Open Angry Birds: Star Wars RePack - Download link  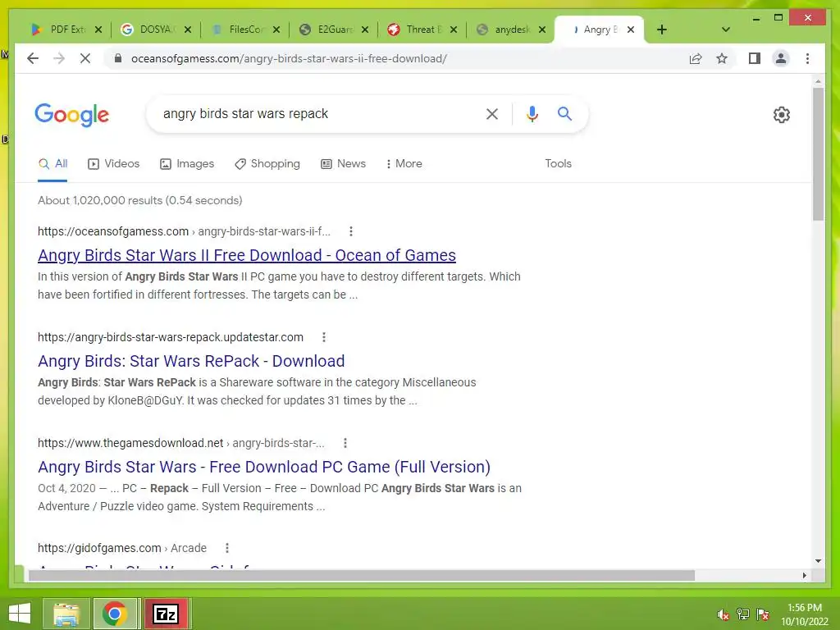coord(191,361)
